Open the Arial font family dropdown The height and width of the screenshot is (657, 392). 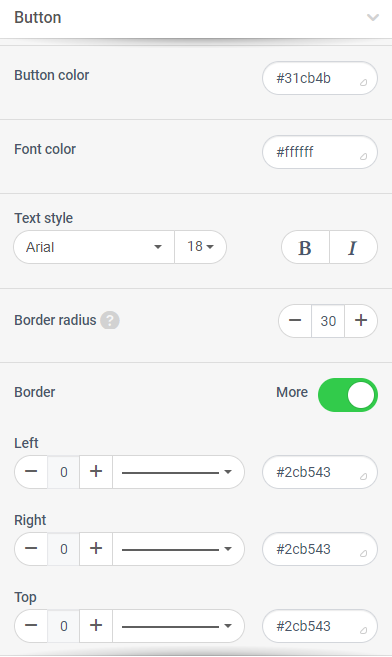pos(94,247)
